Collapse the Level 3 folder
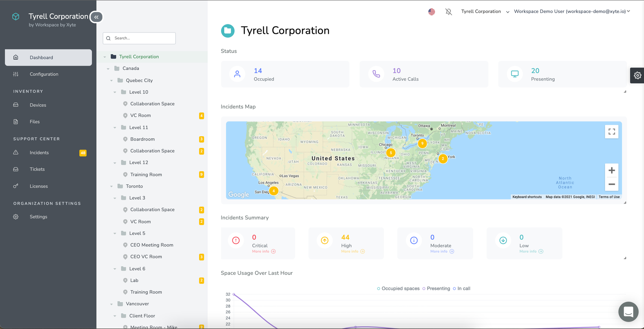Viewport: 644px width, 329px height. click(115, 198)
